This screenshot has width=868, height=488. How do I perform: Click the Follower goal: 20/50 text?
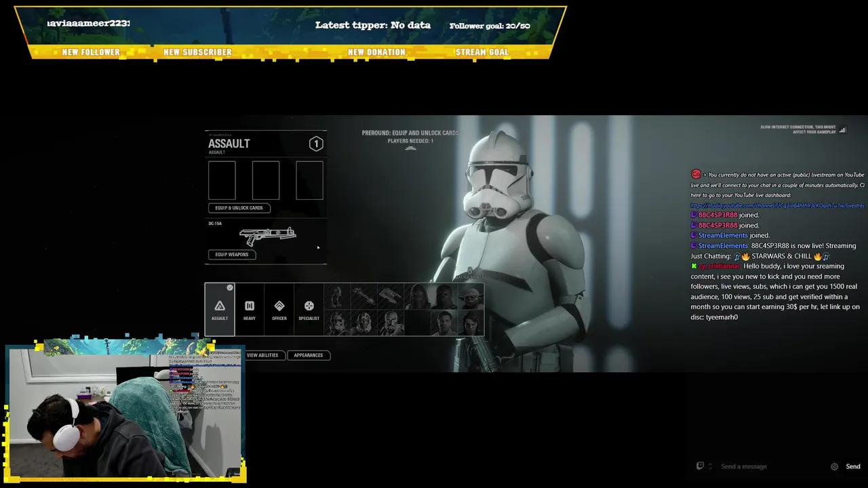click(x=490, y=26)
